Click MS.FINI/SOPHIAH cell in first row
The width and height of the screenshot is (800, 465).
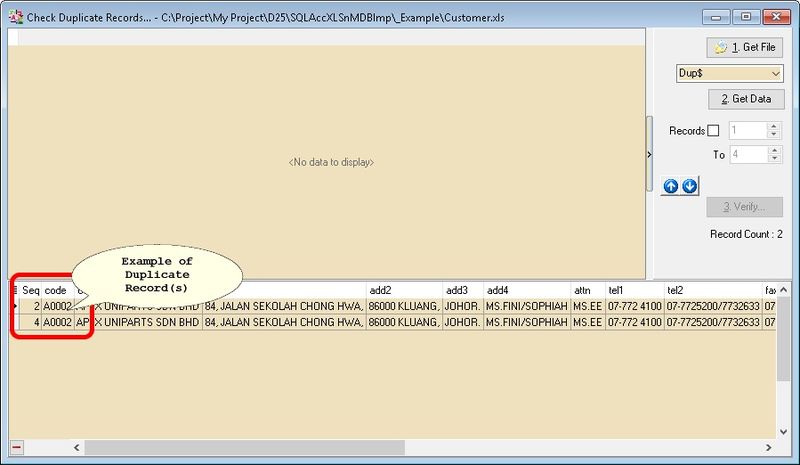[526, 306]
